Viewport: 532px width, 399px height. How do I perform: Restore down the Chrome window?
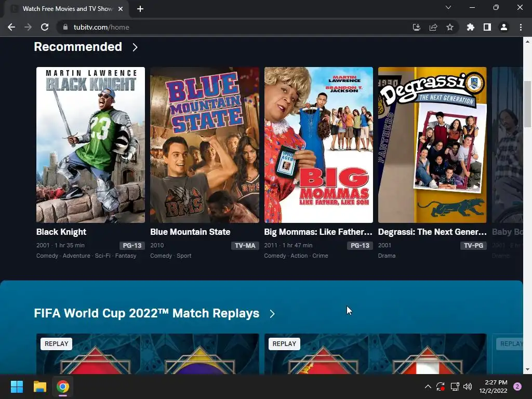click(x=496, y=7)
